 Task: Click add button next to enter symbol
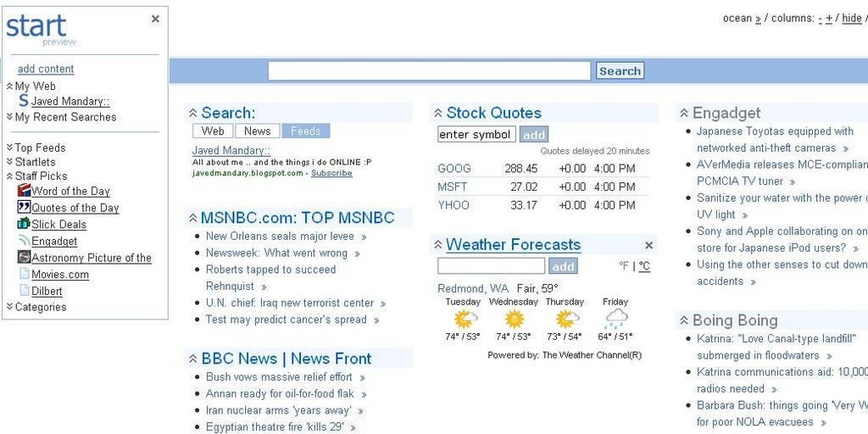pyautogui.click(x=534, y=135)
